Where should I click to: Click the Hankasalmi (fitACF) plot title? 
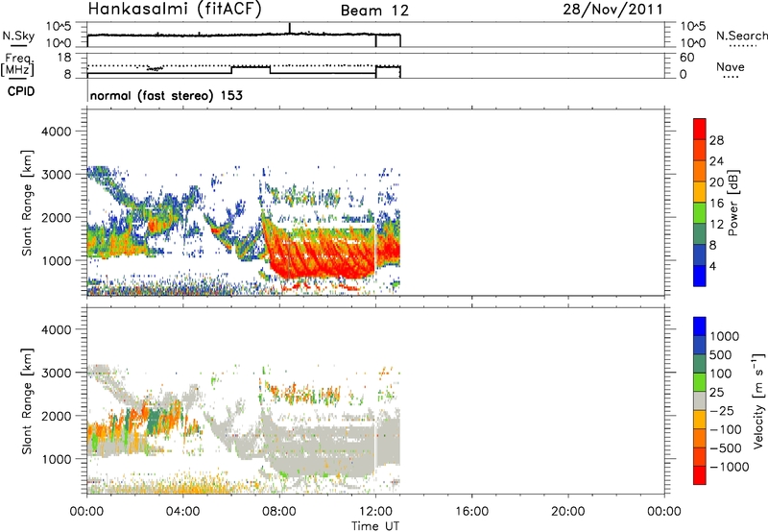pos(175,9)
